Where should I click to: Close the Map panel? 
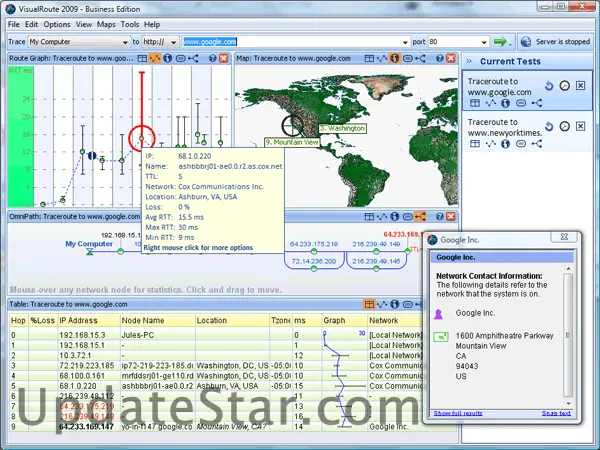(451, 58)
